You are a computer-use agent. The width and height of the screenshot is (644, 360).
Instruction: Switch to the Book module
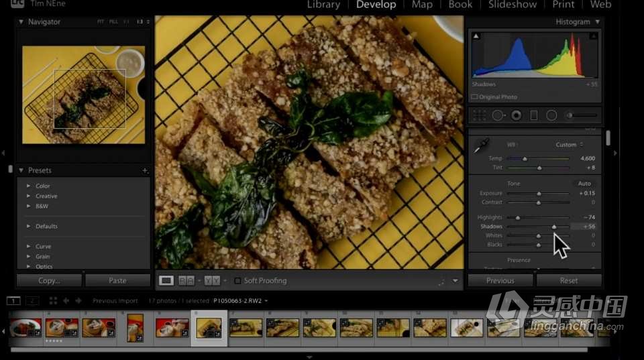click(460, 5)
